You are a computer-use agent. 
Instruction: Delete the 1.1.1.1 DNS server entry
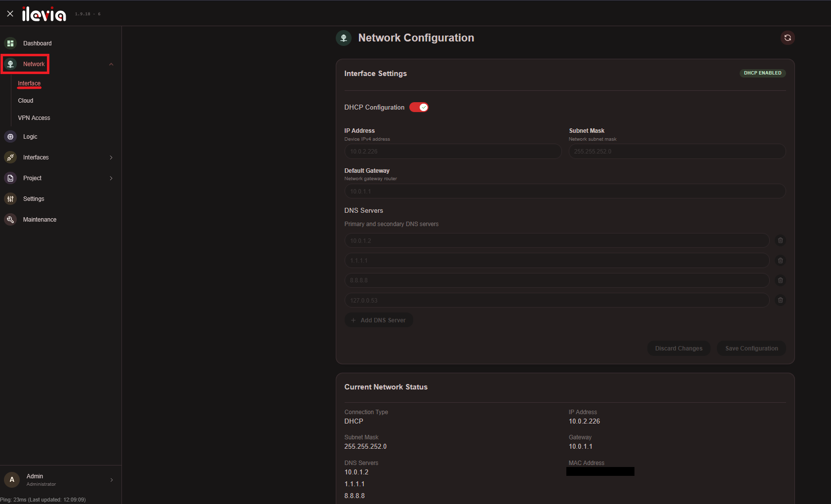pyautogui.click(x=780, y=261)
